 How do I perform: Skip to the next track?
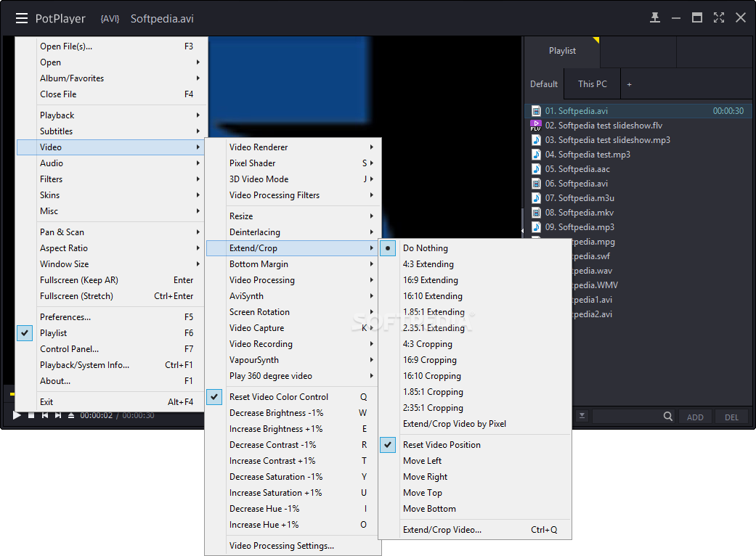pos(58,415)
